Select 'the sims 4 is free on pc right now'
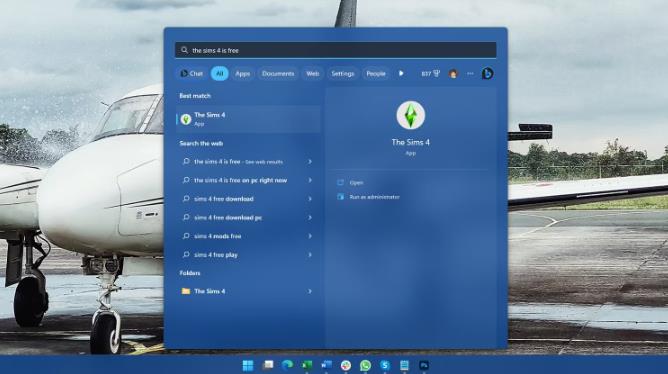Viewport: 668px width, 374px height. 248,180
